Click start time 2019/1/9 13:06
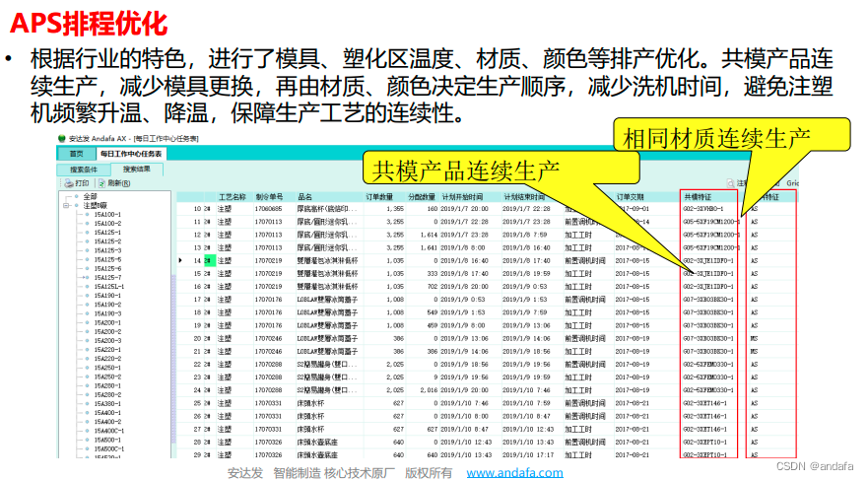This screenshot has width=868, height=480. click(464, 339)
